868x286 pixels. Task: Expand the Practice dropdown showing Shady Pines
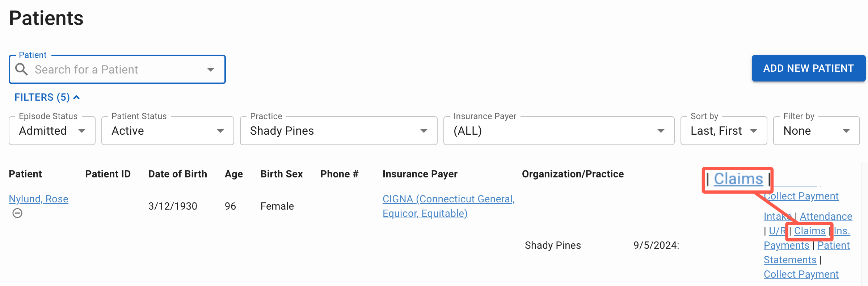pyautogui.click(x=338, y=131)
